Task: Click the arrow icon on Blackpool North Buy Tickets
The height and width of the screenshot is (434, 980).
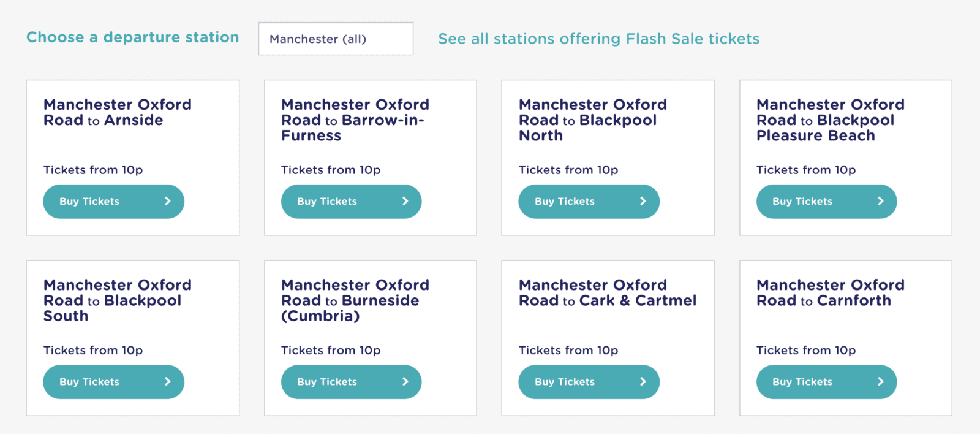Action: pyautogui.click(x=643, y=201)
